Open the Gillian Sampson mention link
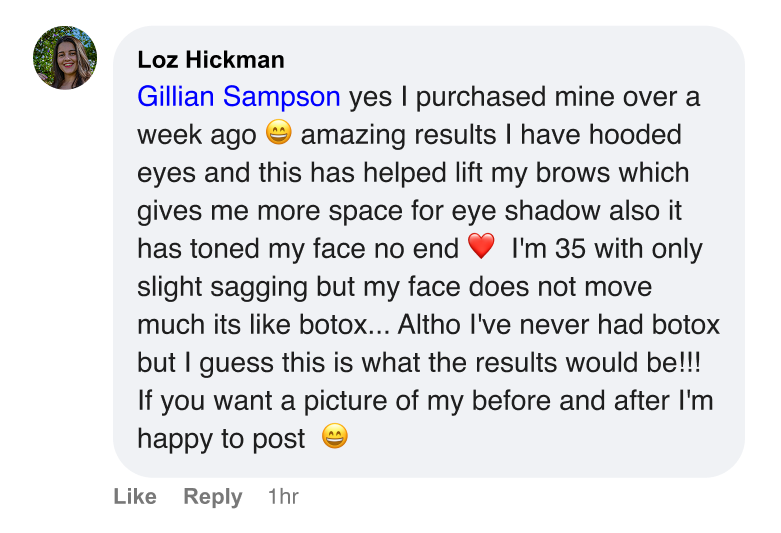 click(x=238, y=97)
